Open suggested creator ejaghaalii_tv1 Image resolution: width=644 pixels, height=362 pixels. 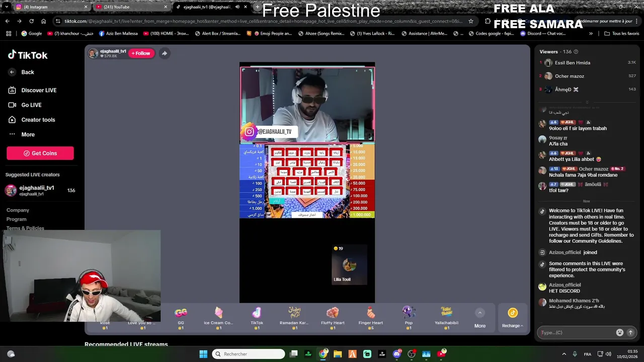(40, 191)
